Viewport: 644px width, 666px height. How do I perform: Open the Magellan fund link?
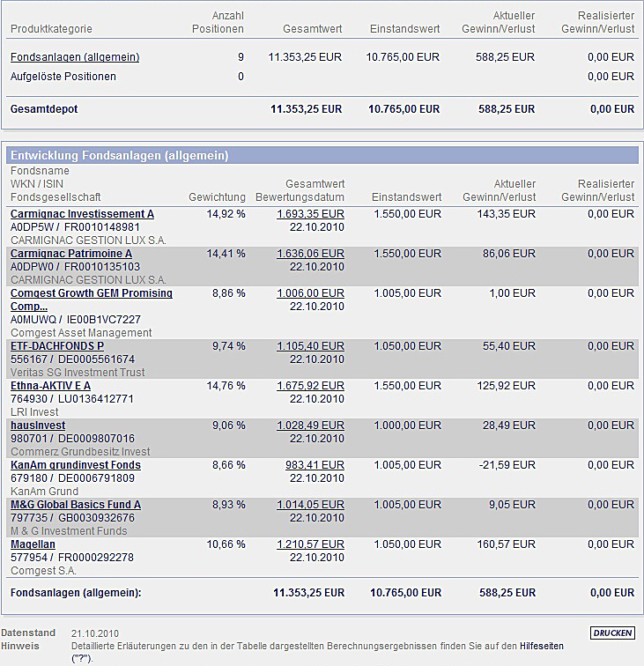33,544
